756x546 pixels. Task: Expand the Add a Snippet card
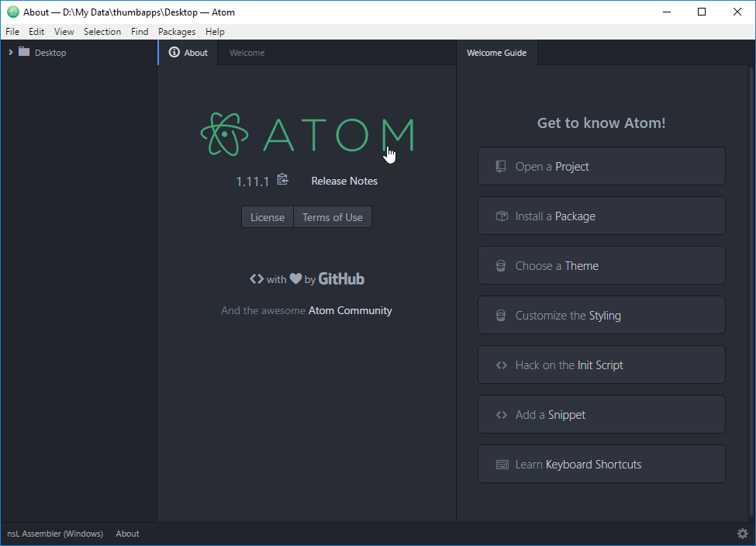(601, 414)
